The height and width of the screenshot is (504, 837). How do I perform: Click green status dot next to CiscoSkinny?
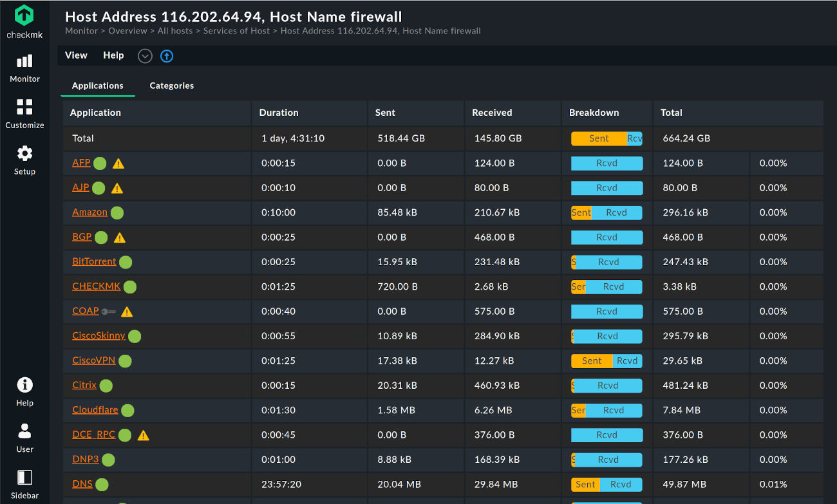tap(135, 336)
